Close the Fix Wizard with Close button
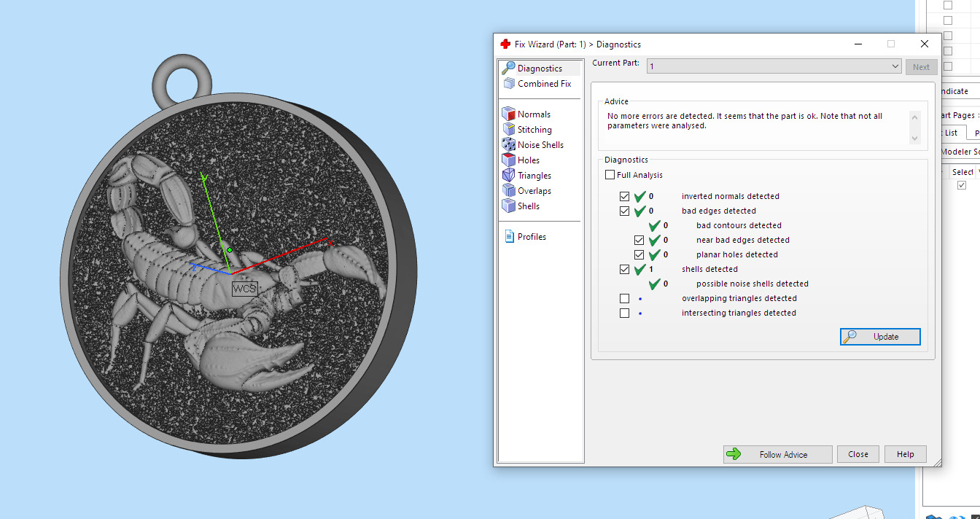Screen dimensions: 980x519 858,454
